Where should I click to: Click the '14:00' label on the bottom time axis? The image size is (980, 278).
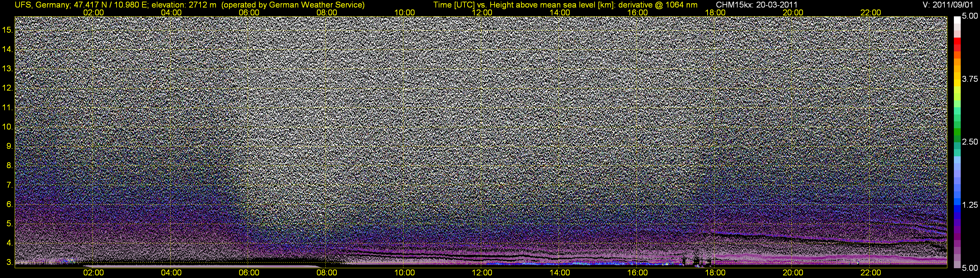tap(560, 273)
